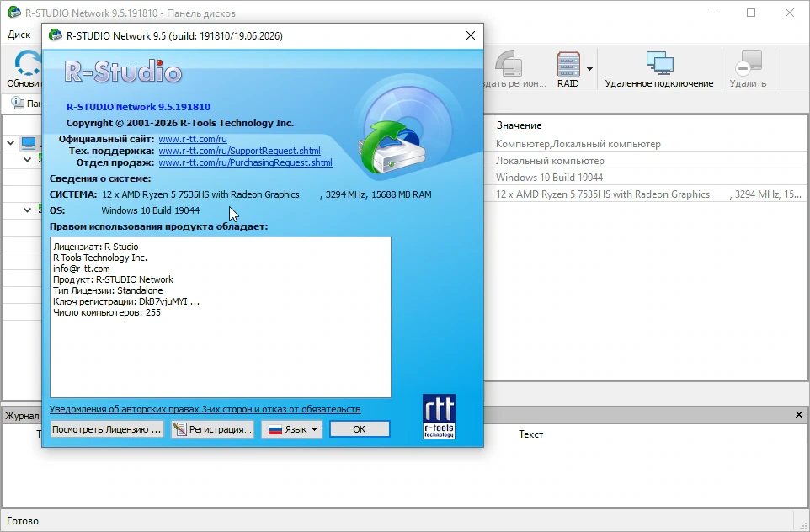This screenshot has height=532, width=810.
Task: Open the www.r-tt.com/ru official site link
Action: click(193, 139)
